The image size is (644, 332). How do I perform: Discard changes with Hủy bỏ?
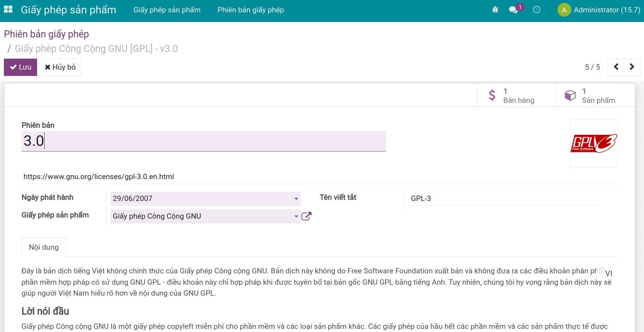coord(60,67)
